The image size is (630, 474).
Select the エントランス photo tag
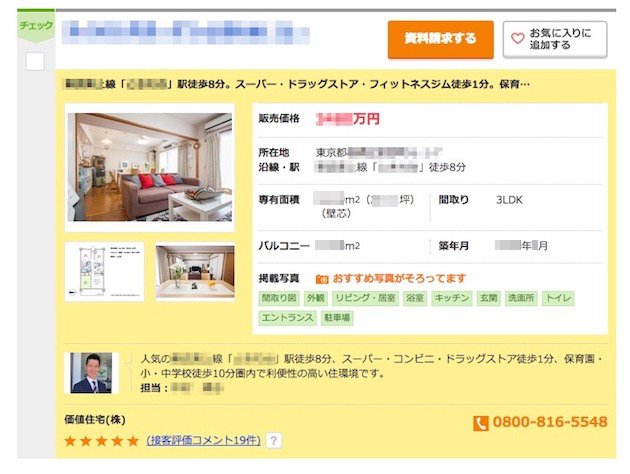[x=287, y=318]
